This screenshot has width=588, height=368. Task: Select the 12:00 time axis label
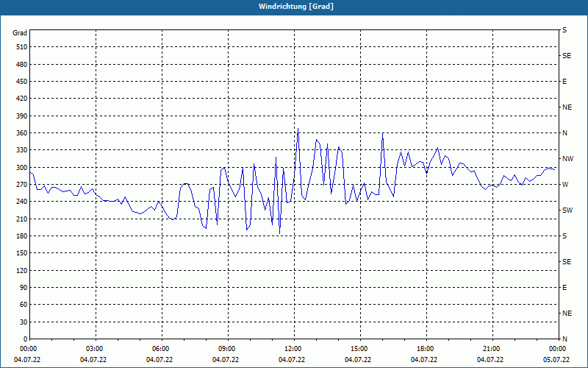(x=293, y=349)
